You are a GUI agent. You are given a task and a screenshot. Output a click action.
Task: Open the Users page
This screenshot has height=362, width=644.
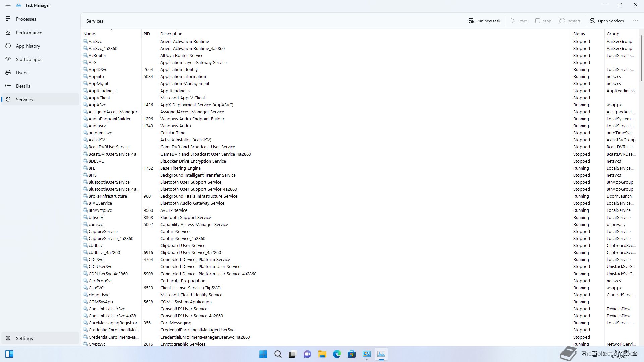click(40, 73)
